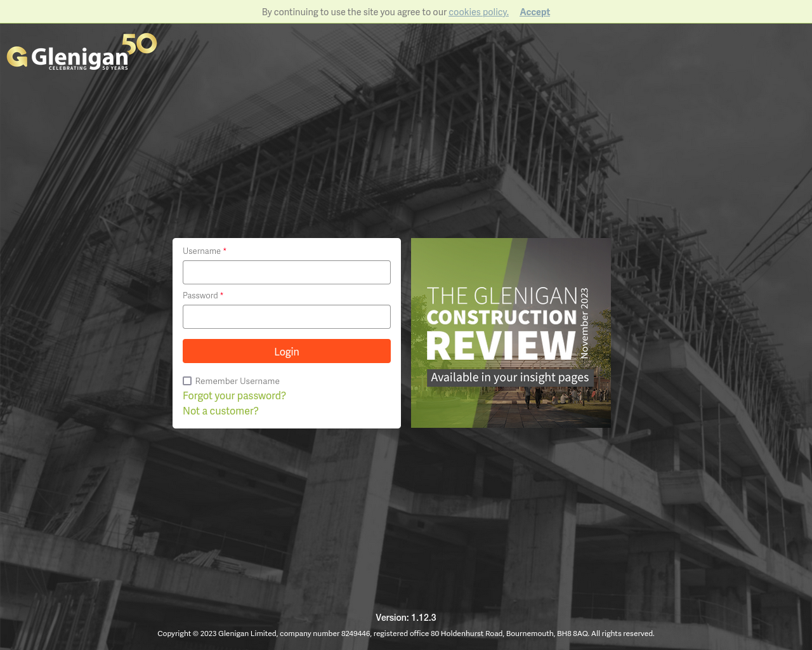Open the Glenigan Construction Review banner
The image size is (812, 650).
pos(511,333)
